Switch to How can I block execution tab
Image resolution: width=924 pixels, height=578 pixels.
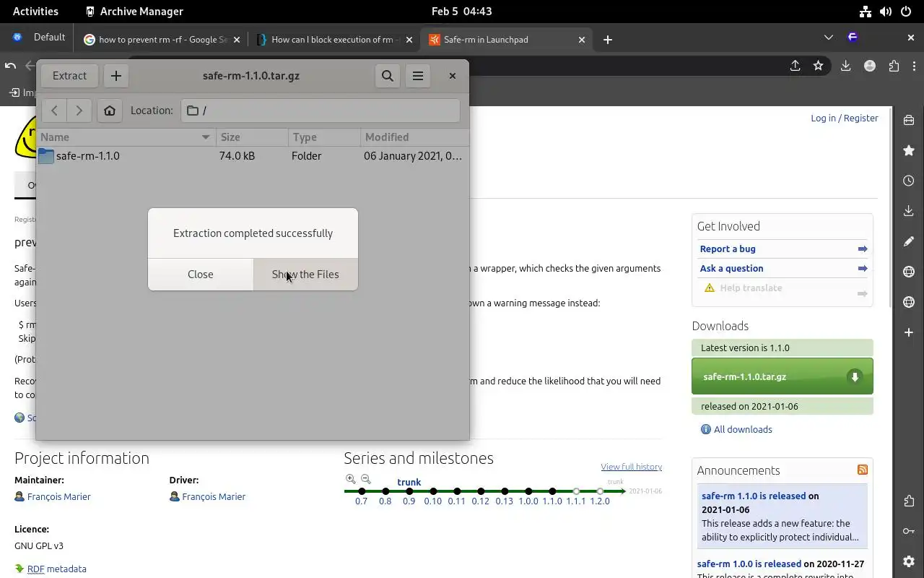click(x=334, y=40)
